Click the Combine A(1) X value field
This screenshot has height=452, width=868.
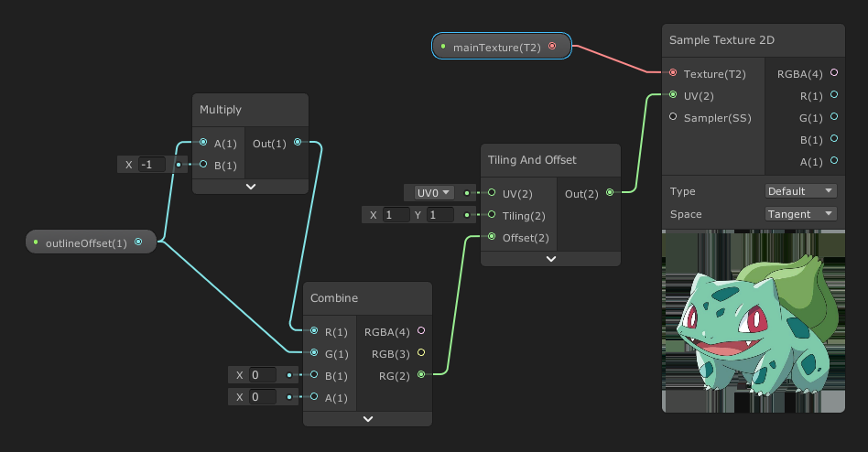pyautogui.click(x=263, y=397)
